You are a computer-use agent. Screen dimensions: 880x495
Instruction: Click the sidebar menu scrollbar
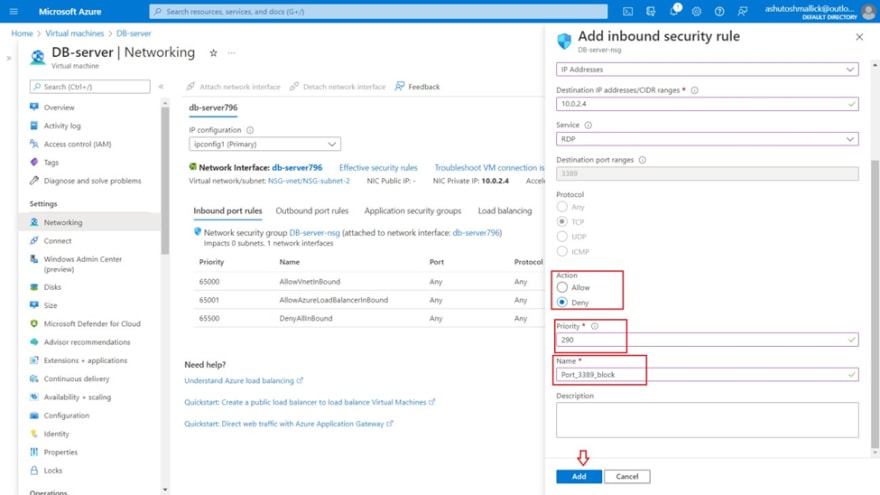165,180
